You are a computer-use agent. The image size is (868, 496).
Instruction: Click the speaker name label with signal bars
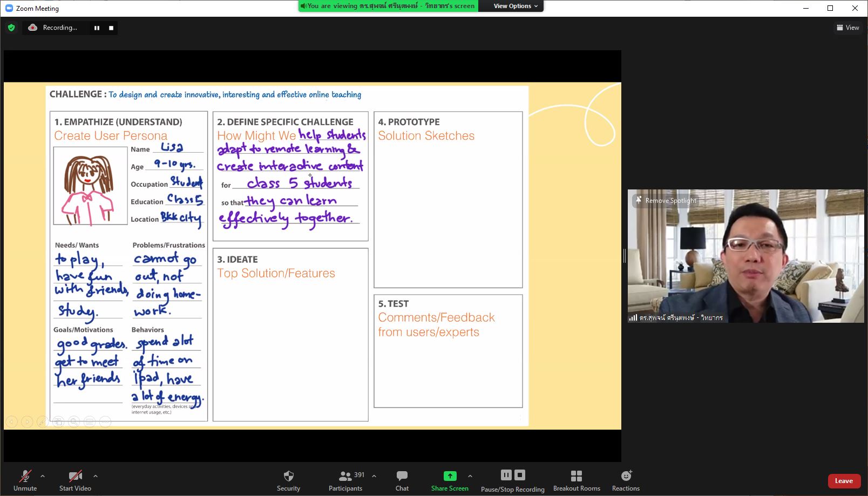point(676,317)
